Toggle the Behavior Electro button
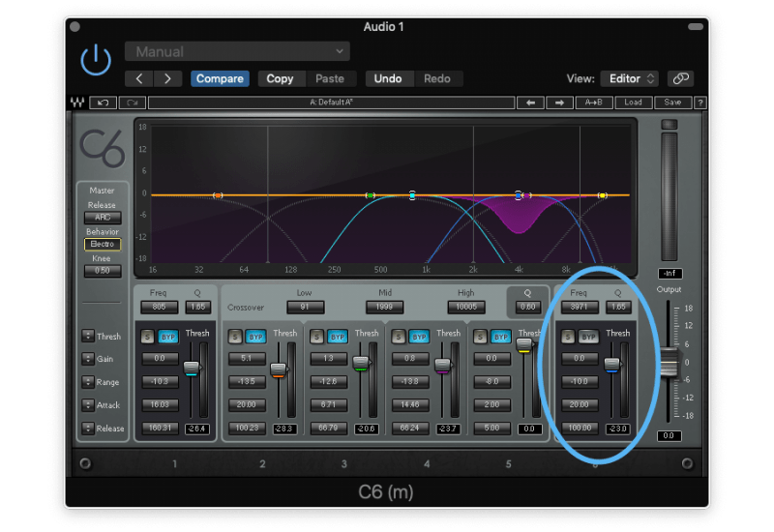This screenshot has height=532, width=774. [x=103, y=244]
